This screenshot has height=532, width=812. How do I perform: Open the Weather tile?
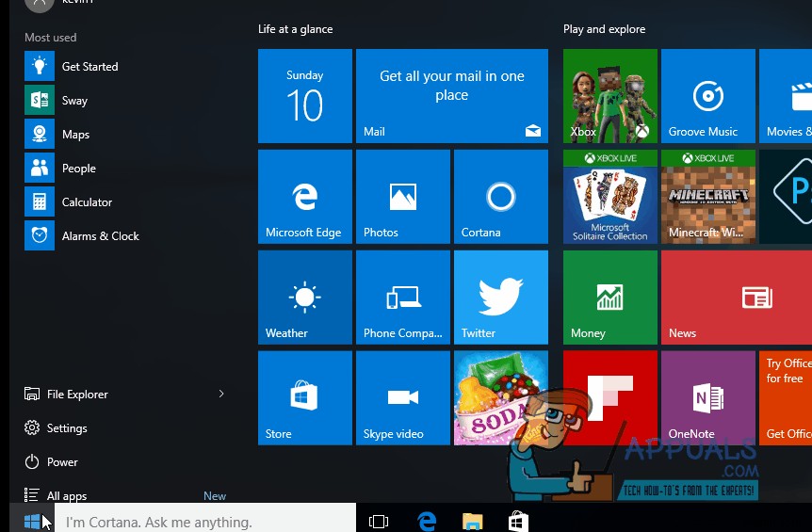click(305, 297)
